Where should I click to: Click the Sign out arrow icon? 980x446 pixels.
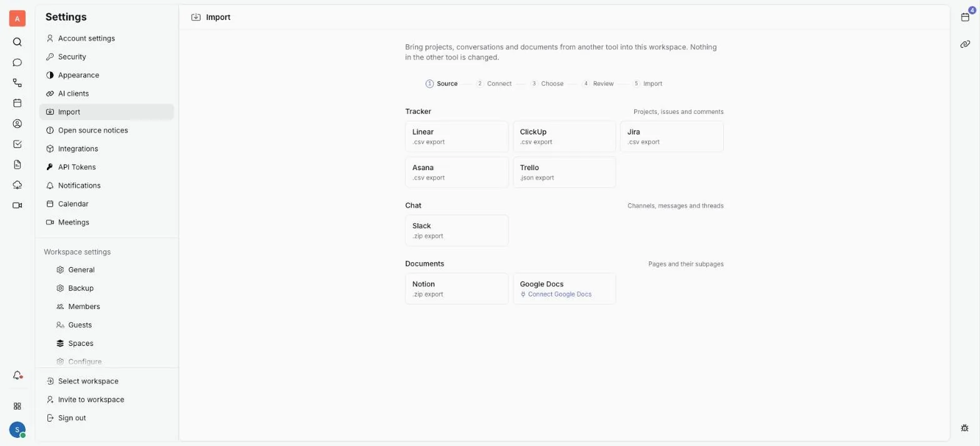(x=50, y=418)
